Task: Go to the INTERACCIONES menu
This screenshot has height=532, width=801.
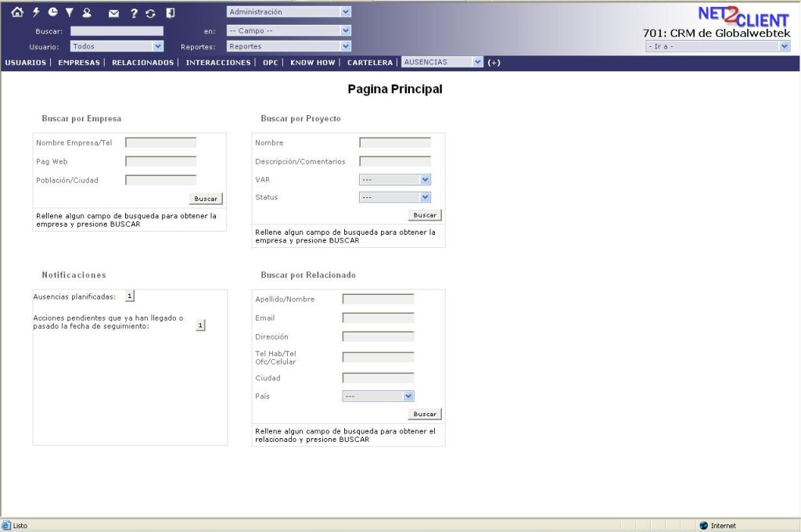Action: (218, 63)
